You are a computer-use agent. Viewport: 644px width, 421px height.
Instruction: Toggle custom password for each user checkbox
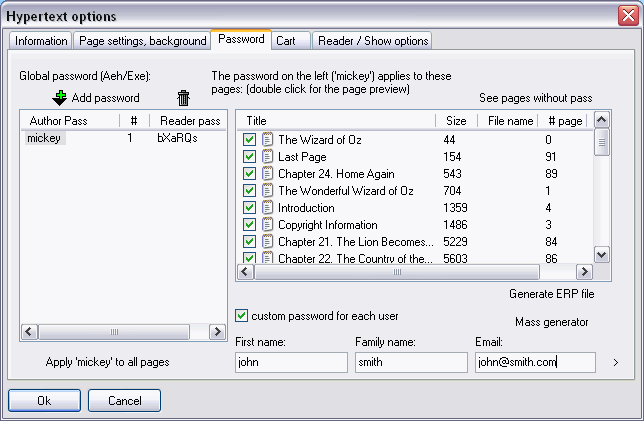(x=242, y=316)
